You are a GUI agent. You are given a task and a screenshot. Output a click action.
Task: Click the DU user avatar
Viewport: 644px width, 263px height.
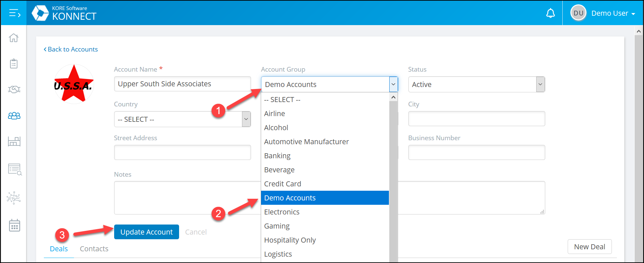pos(578,13)
